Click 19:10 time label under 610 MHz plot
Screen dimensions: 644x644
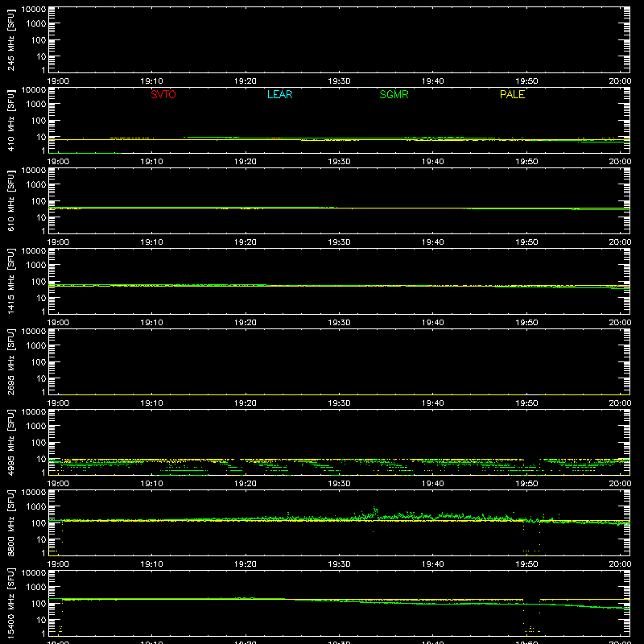click(x=151, y=242)
